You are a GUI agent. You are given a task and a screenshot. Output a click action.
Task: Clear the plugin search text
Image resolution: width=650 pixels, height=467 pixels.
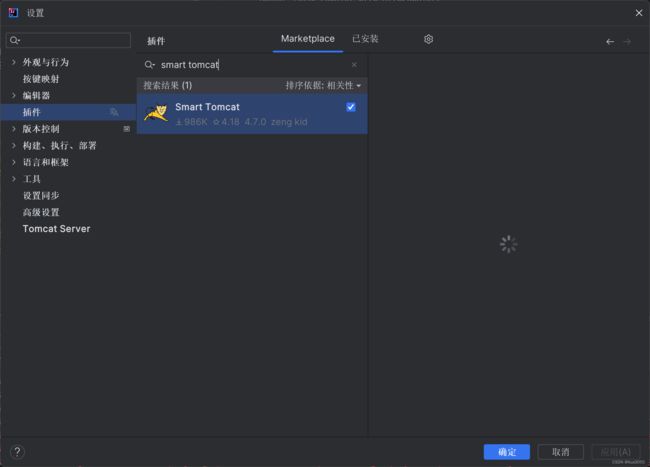tap(354, 65)
